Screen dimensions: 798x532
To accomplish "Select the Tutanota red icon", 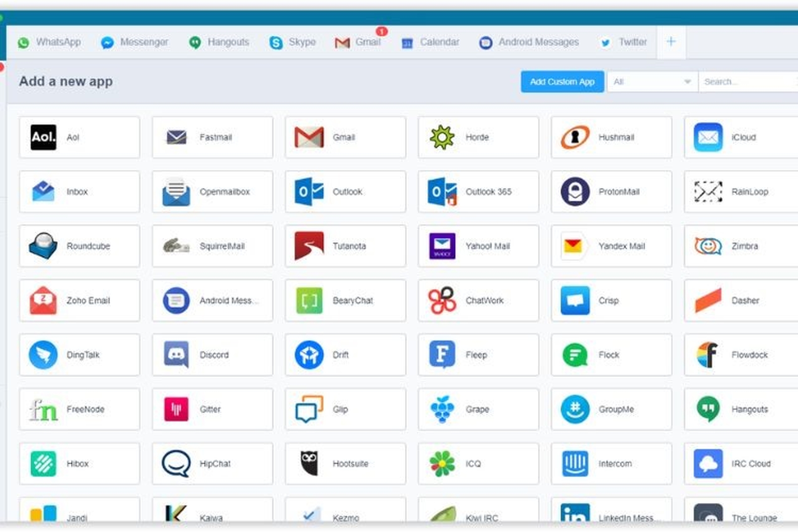I will click(x=309, y=246).
